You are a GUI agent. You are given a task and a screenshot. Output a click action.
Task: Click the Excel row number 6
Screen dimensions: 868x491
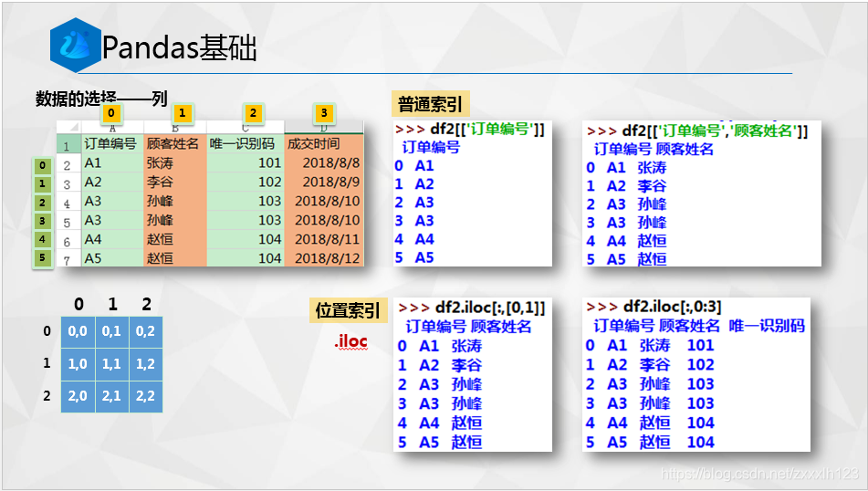click(x=67, y=240)
